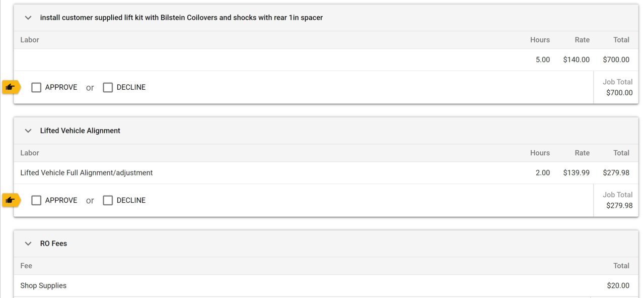Screen dimensions: 644x298
Task: Click the $20.00 Shop Supplies total
Action: 618,286
